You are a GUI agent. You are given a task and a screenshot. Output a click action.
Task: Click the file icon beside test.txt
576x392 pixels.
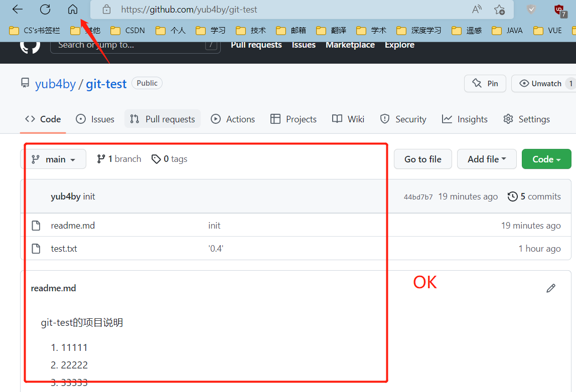click(36, 249)
